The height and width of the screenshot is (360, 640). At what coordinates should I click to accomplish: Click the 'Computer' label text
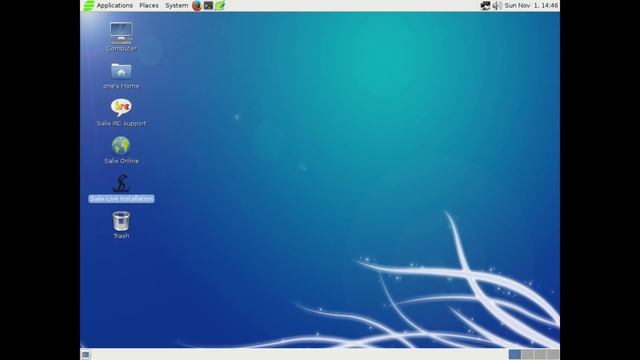(121, 49)
